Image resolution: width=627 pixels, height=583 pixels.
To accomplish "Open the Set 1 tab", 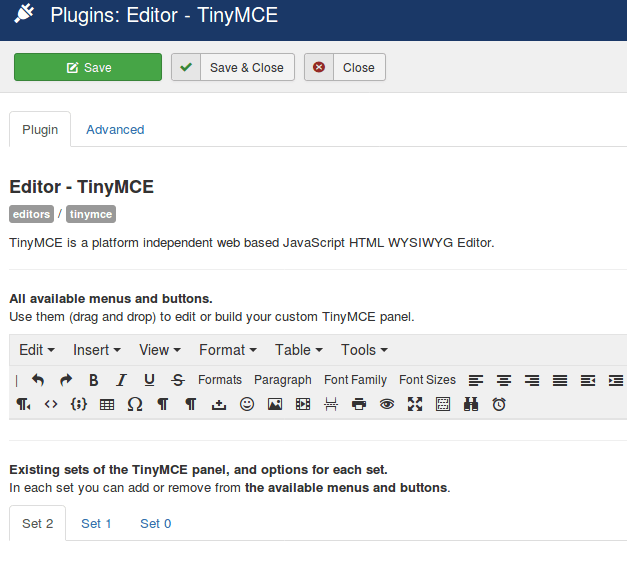I will tap(96, 523).
